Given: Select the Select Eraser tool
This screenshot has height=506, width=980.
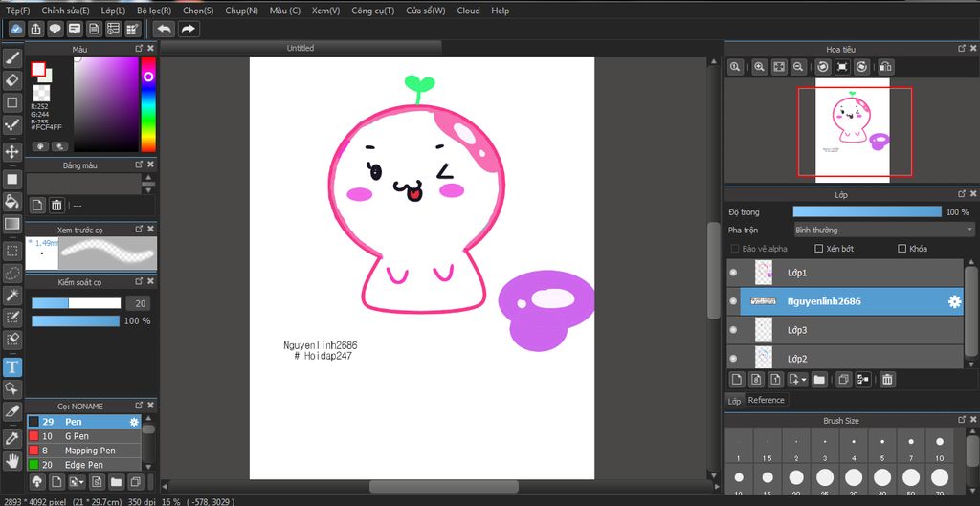Looking at the screenshot, I should tap(11, 340).
